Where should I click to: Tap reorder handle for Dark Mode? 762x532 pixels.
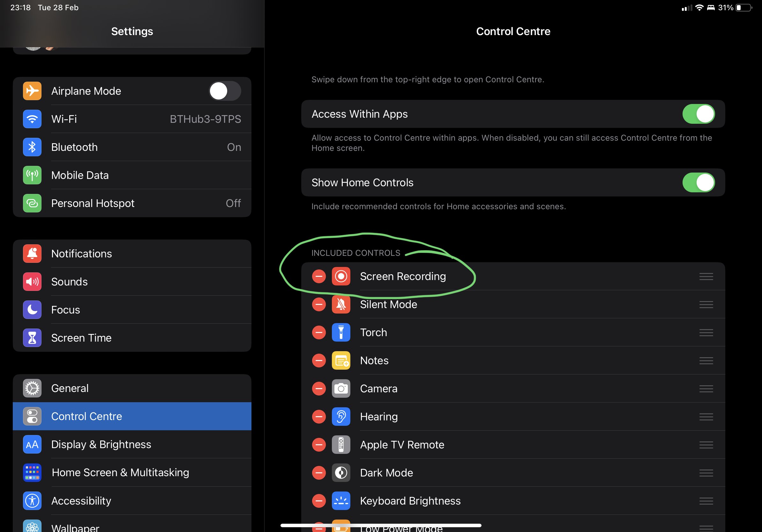click(706, 473)
